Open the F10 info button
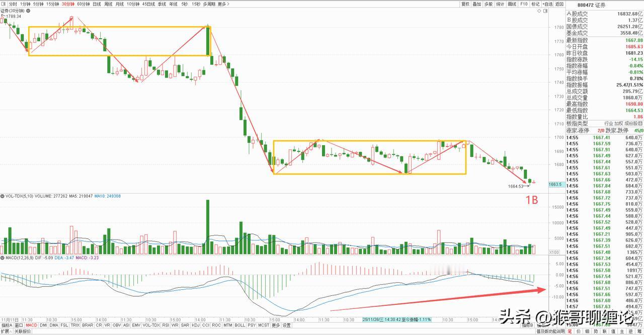 tap(524, 4)
